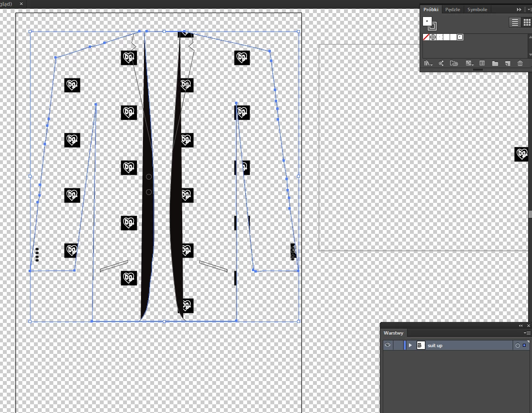532x413 pixels.
Task: Open the swatches panel flyout menu
Action: tap(529, 10)
